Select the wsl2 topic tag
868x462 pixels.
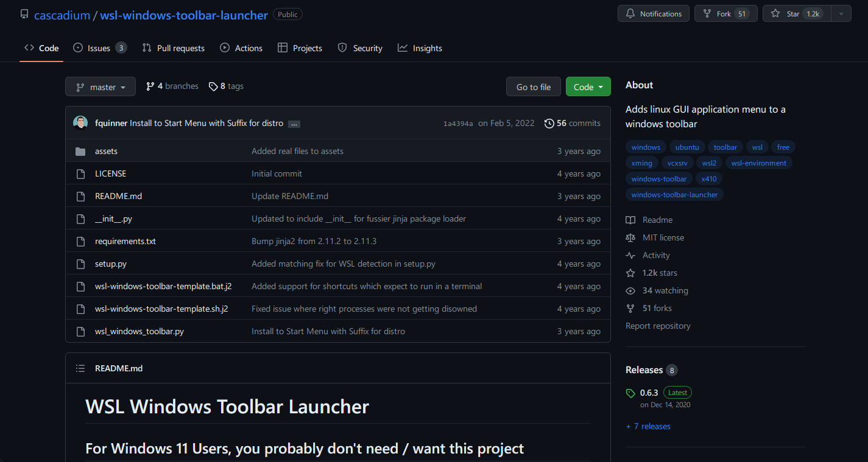pos(709,163)
